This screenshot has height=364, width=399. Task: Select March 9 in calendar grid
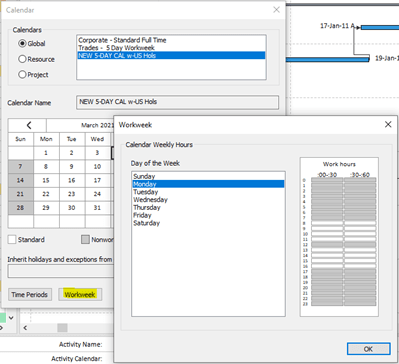point(72,166)
